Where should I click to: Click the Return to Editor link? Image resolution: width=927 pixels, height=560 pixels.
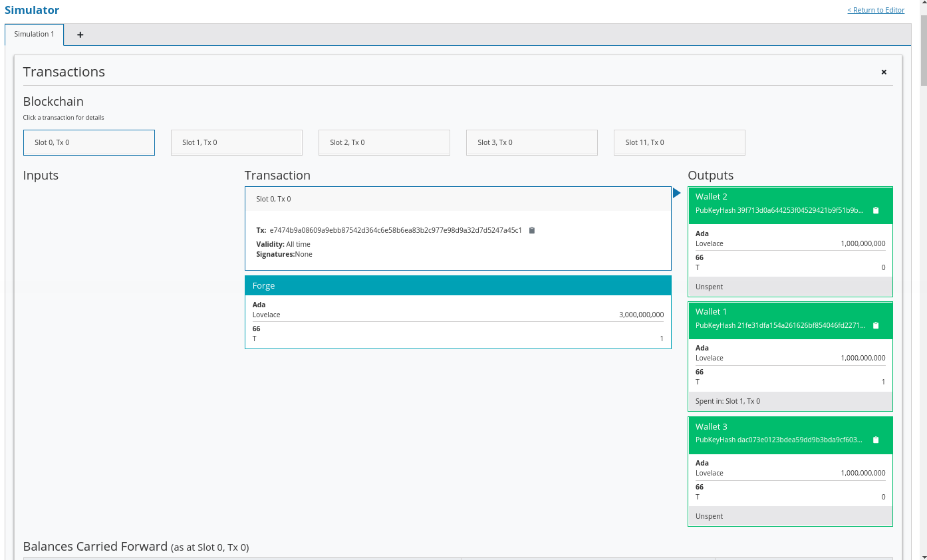tap(876, 10)
